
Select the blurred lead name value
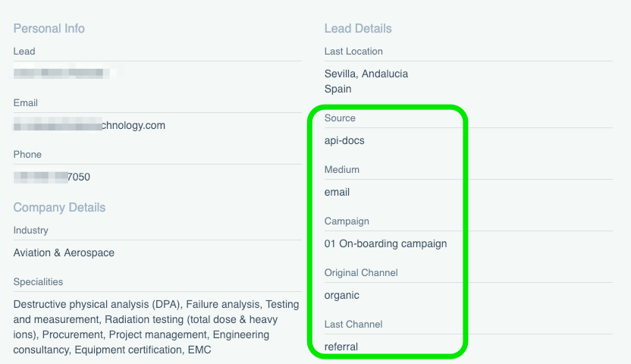[64, 74]
